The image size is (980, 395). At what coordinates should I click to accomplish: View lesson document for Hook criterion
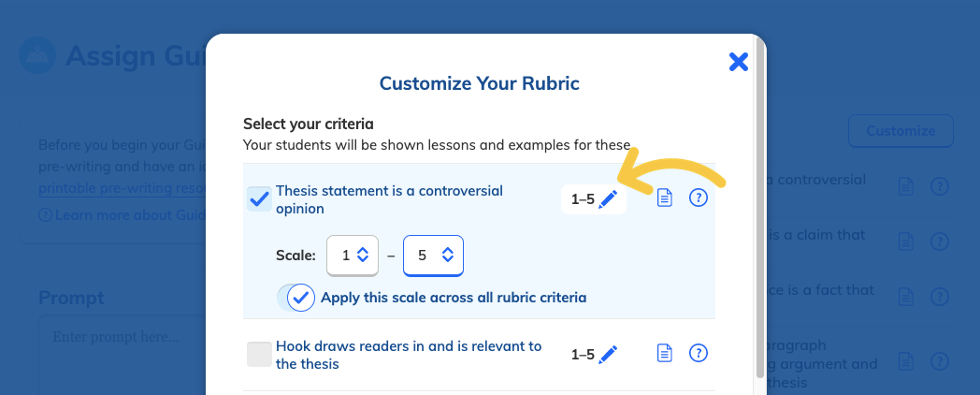(664, 354)
